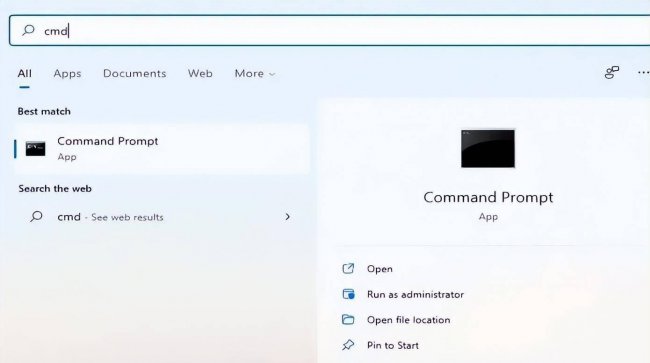Click the Open external-window icon
The width and height of the screenshot is (650, 363).
tap(348, 269)
